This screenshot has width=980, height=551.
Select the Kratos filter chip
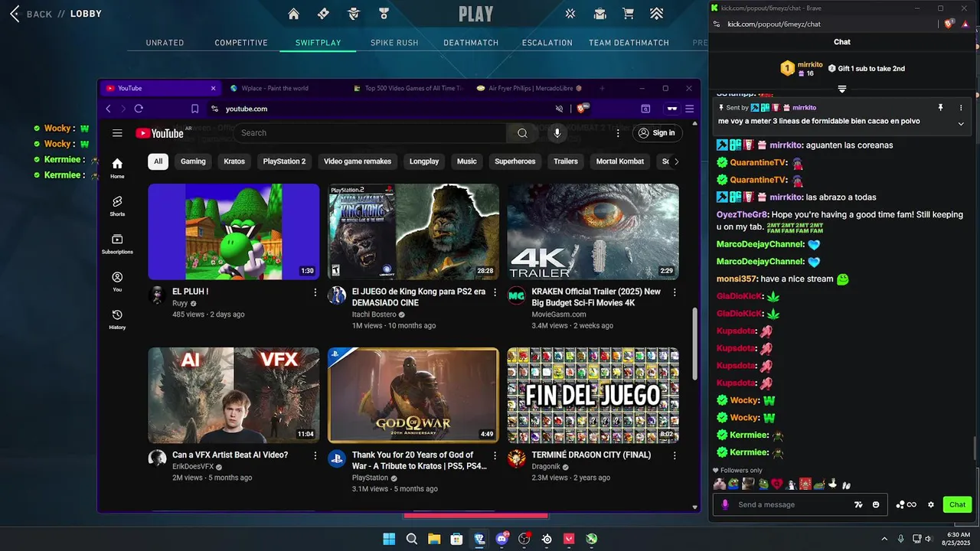pos(234,161)
